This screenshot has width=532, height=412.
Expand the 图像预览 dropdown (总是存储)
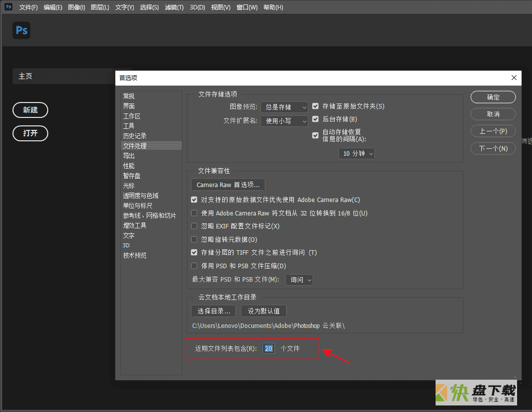coord(284,107)
